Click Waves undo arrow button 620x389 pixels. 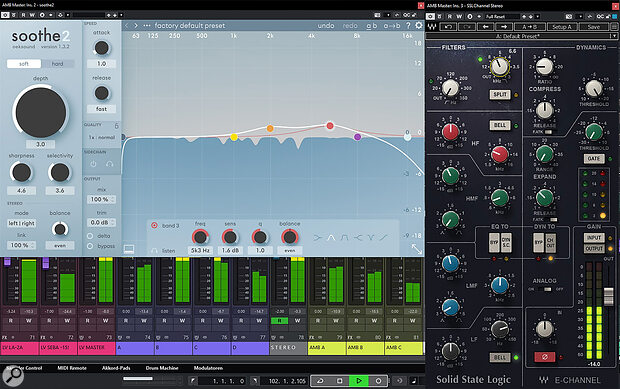(x=448, y=27)
